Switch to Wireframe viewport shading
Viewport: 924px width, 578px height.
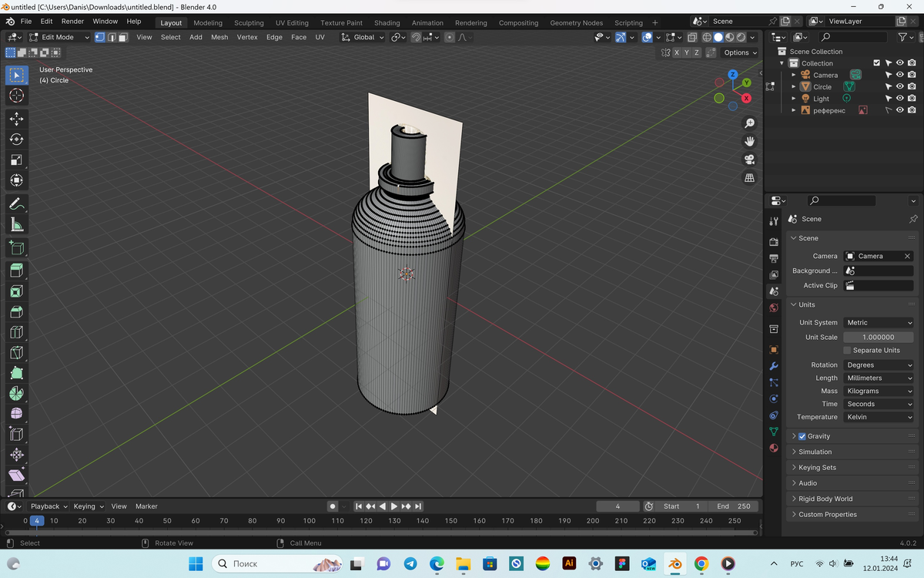[x=705, y=37]
